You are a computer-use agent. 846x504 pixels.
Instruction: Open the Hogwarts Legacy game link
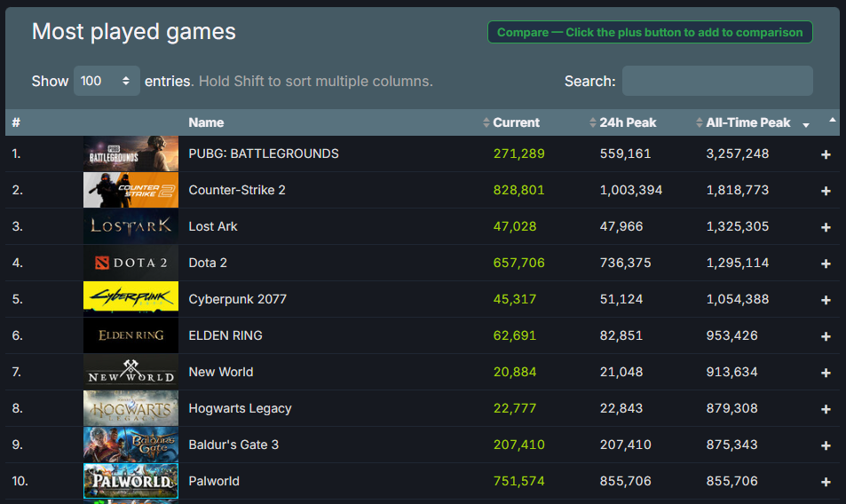tap(240, 408)
